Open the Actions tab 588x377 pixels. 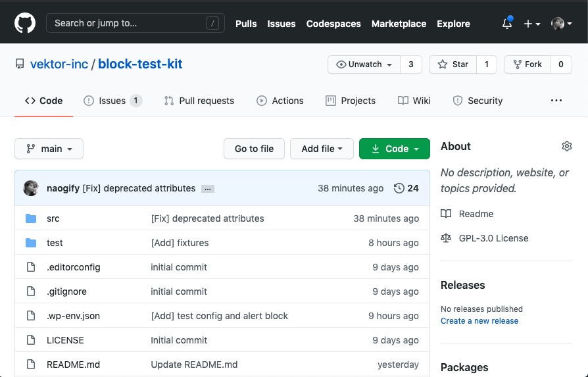point(280,101)
